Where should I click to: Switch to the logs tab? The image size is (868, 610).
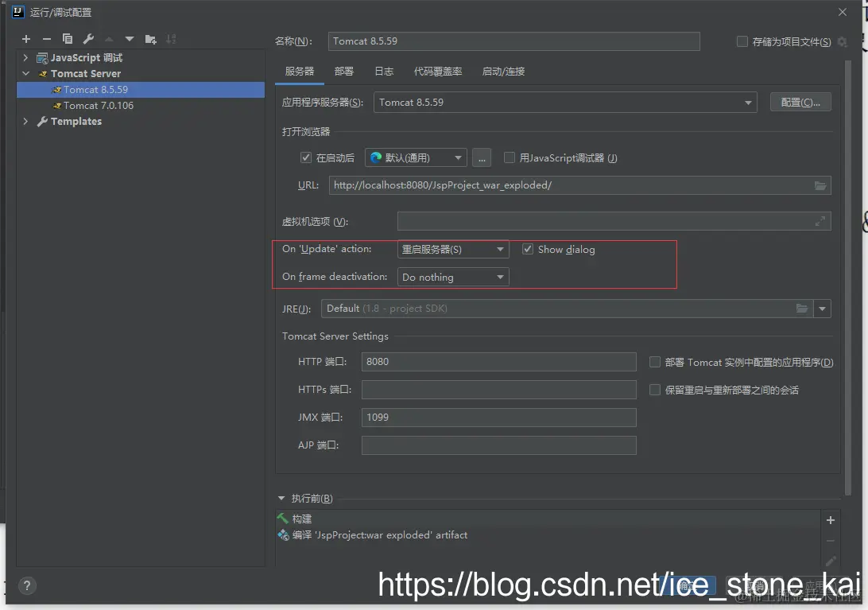(x=384, y=72)
